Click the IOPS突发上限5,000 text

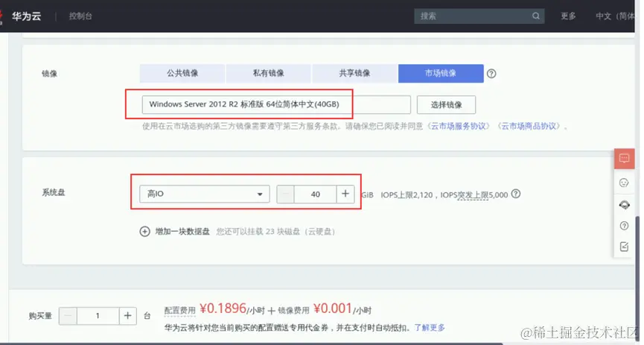tap(474, 194)
